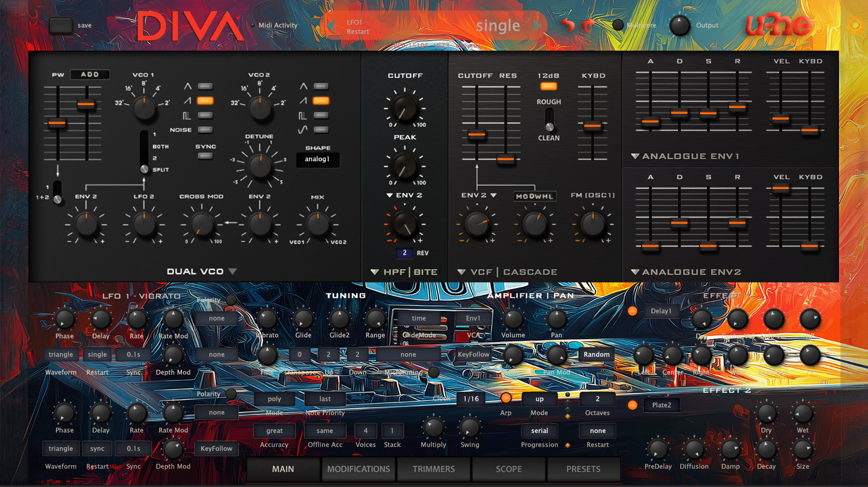
Task: Click the u-he logo
Action: [x=778, y=25]
